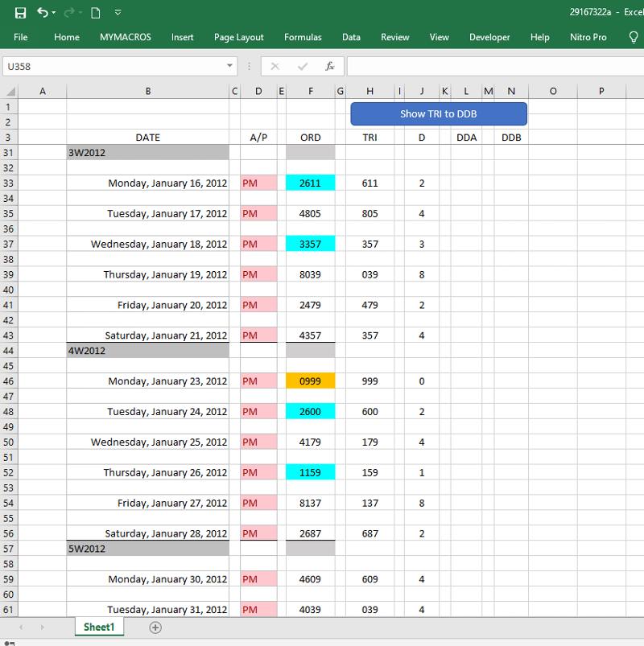Expand the Customize Quick Access Toolbar dropdown
The height and width of the screenshot is (646, 644).
118,13
